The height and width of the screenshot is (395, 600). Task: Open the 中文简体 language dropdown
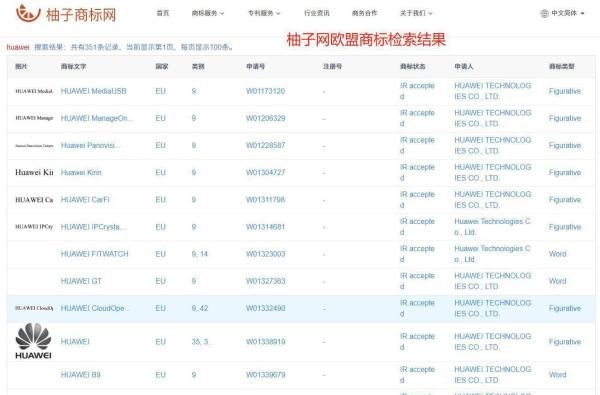click(568, 13)
